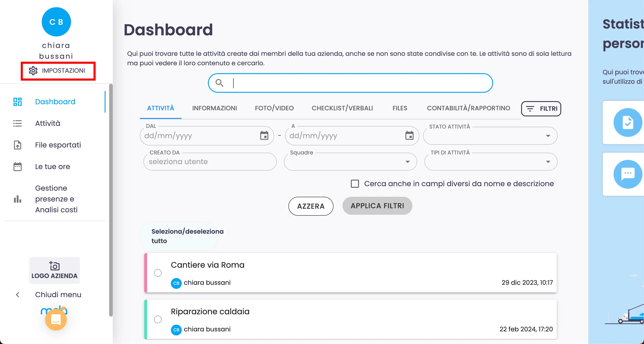Click the sidebar vertical scrollbar
Screen dimensions: 644x344
[111, 200]
